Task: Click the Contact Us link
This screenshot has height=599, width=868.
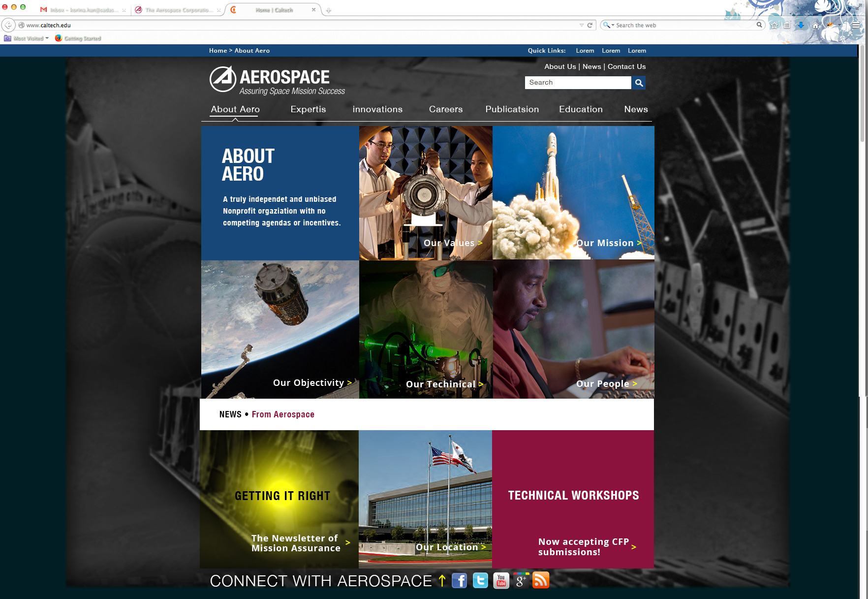Action: [x=626, y=66]
